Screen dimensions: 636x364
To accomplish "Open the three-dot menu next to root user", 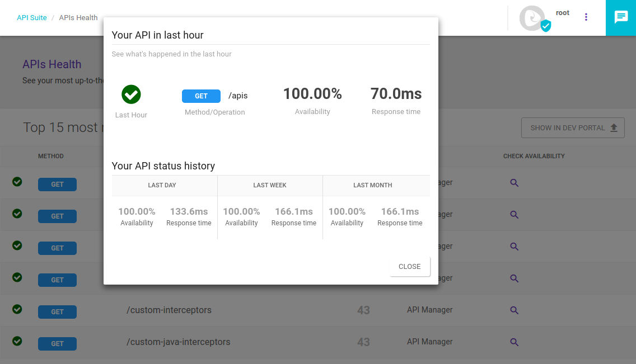I will (x=586, y=17).
